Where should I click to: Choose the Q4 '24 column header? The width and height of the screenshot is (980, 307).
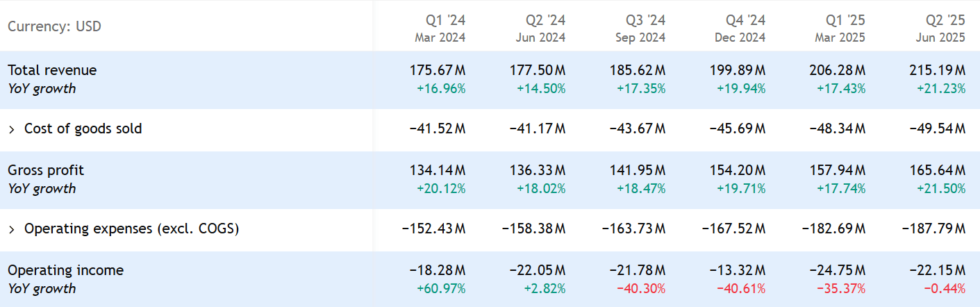pyautogui.click(x=740, y=27)
